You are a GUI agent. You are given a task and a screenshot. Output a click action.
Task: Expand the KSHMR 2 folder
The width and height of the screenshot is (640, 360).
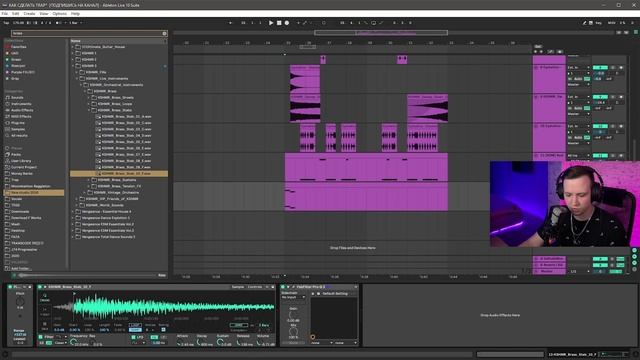pyautogui.click(x=73, y=60)
